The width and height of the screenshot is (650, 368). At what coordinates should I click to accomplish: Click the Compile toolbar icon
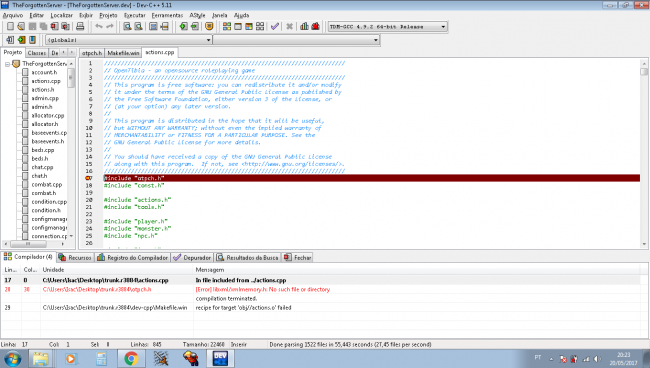point(227,26)
